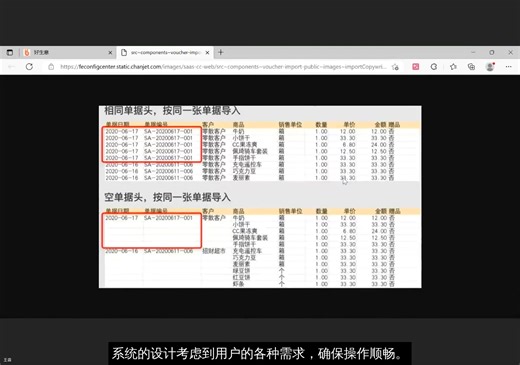Maximize the browser window

coord(492,52)
